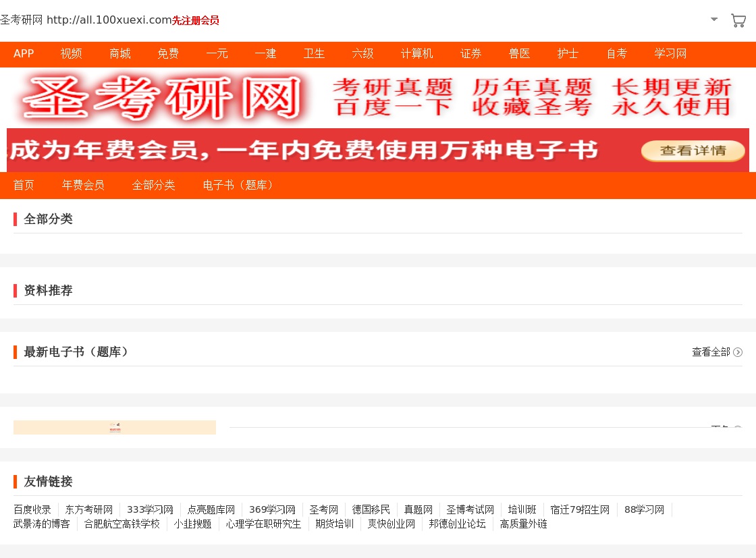Screen dimensions: 756x558
Task: Open the 计算机 category in the navigation
Action: pyautogui.click(x=417, y=54)
